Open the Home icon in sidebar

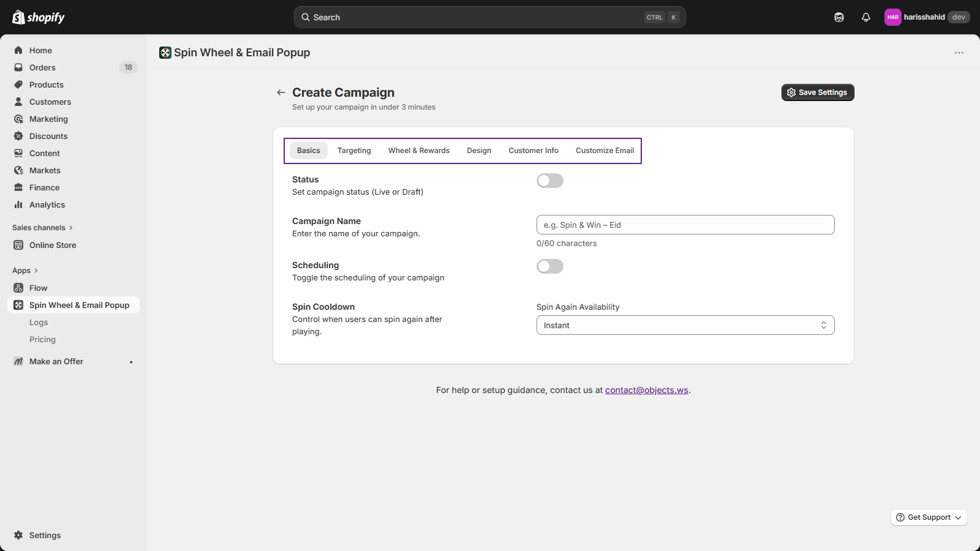pyautogui.click(x=18, y=50)
